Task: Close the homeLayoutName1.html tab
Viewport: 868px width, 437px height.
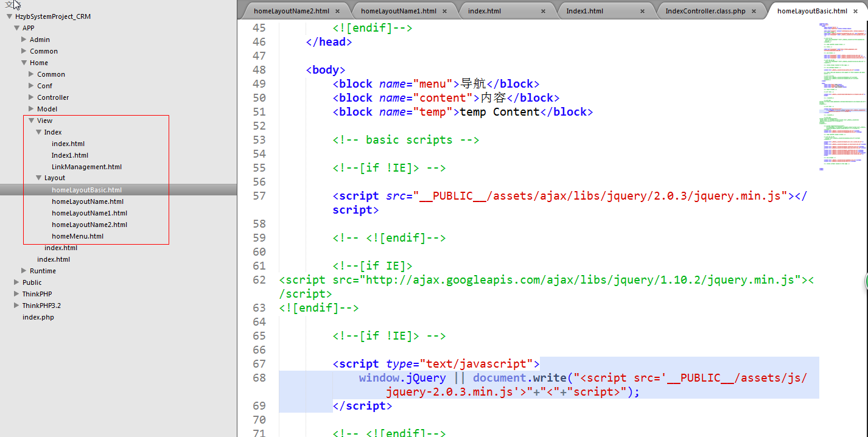Action: [445, 11]
